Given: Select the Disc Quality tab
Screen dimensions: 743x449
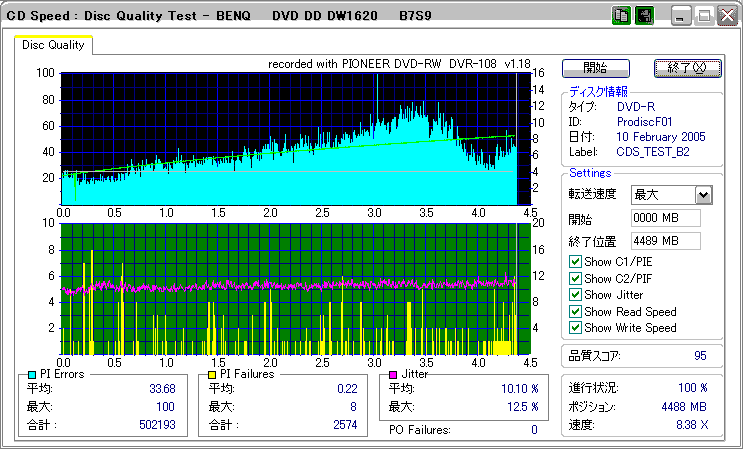Looking at the screenshot, I should click(x=53, y=45).
